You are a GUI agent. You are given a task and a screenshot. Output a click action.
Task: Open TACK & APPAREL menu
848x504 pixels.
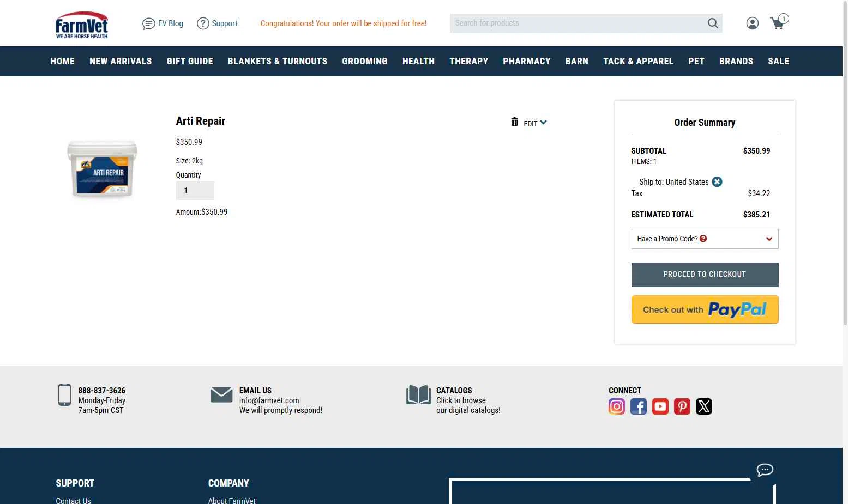tap(638, 61)
